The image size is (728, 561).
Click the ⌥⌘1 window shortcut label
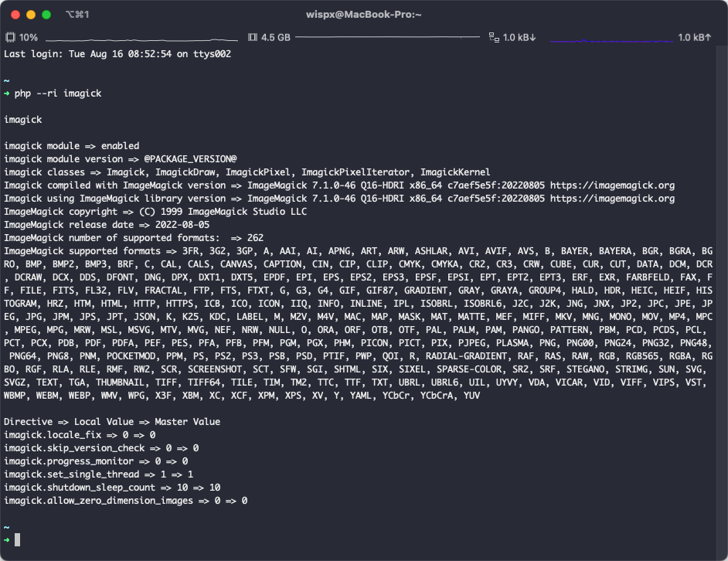point(77,15)
